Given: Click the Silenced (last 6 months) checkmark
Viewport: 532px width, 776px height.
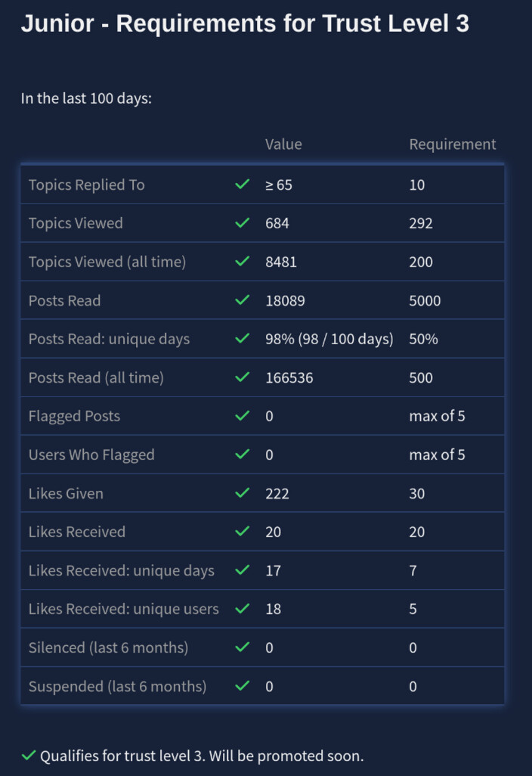Looking at the screenshot, I should pyautogui.click(x=242, y=647).
